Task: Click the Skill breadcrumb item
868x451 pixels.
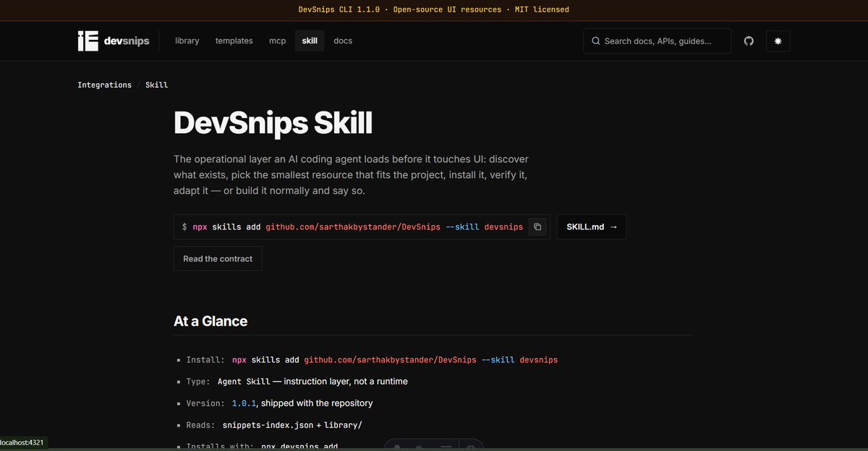Action: pos(156,85)
